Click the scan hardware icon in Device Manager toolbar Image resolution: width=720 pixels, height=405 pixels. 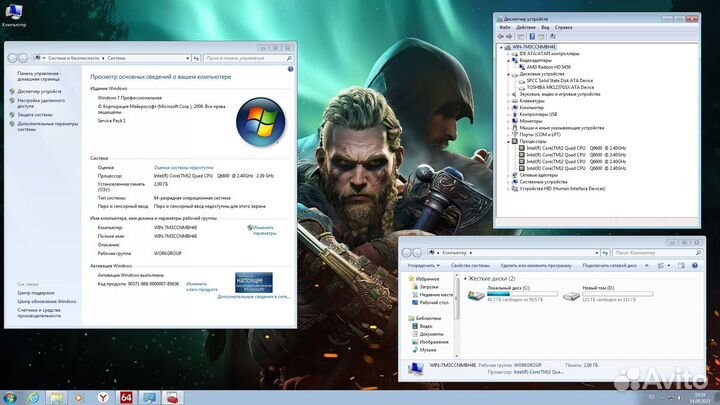(553, 36)
